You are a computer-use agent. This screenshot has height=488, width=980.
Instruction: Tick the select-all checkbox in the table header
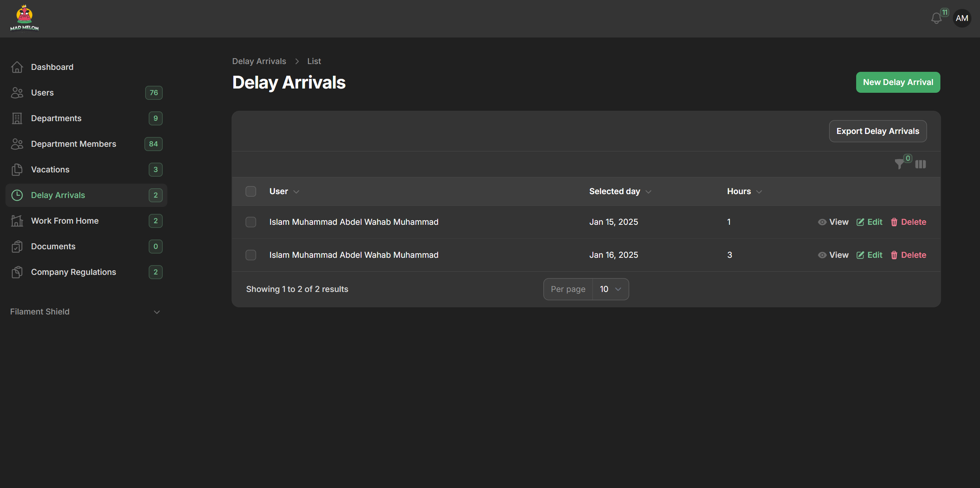(251, 191)
